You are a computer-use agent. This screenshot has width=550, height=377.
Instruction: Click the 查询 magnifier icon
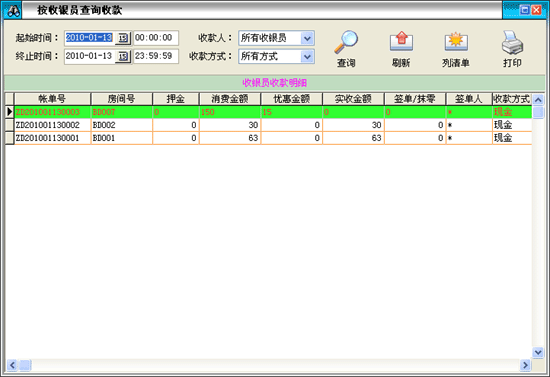[x=346, y=42]
